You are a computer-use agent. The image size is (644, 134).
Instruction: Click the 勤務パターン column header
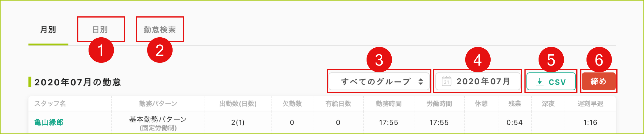[158, 104]
